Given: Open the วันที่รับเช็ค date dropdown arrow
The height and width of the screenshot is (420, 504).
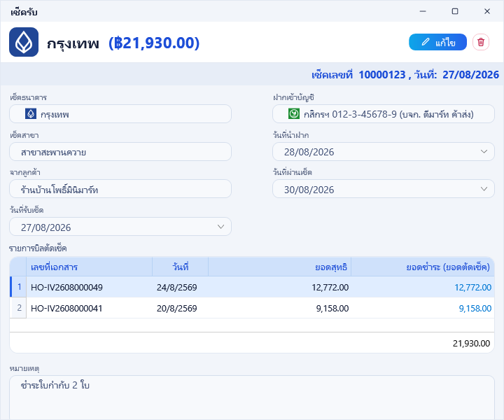Looking at the screenshot, I should click(220, 227).
